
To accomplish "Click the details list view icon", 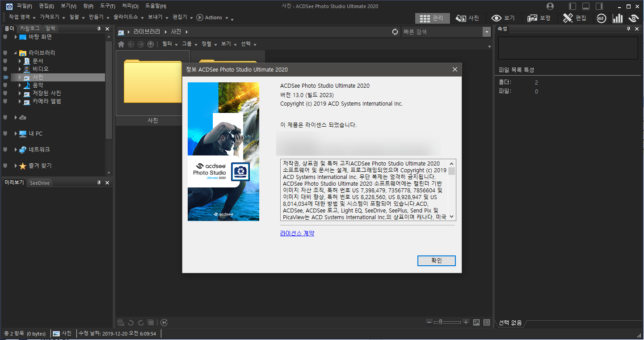I will [x=487, y=322].
